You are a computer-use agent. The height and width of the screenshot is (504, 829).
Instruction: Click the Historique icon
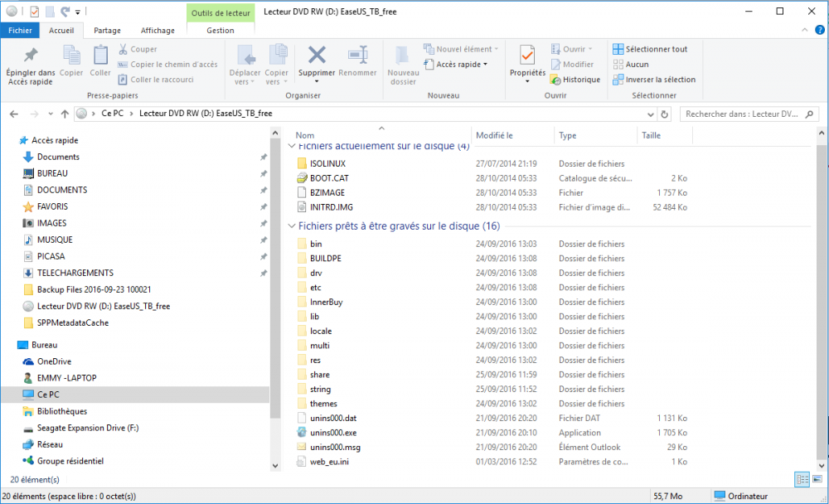pyautogui.click(x=555, y=80)
